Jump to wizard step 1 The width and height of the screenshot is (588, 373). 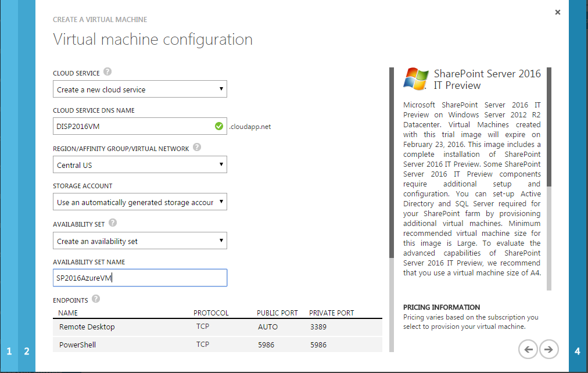tap(9, 352)
